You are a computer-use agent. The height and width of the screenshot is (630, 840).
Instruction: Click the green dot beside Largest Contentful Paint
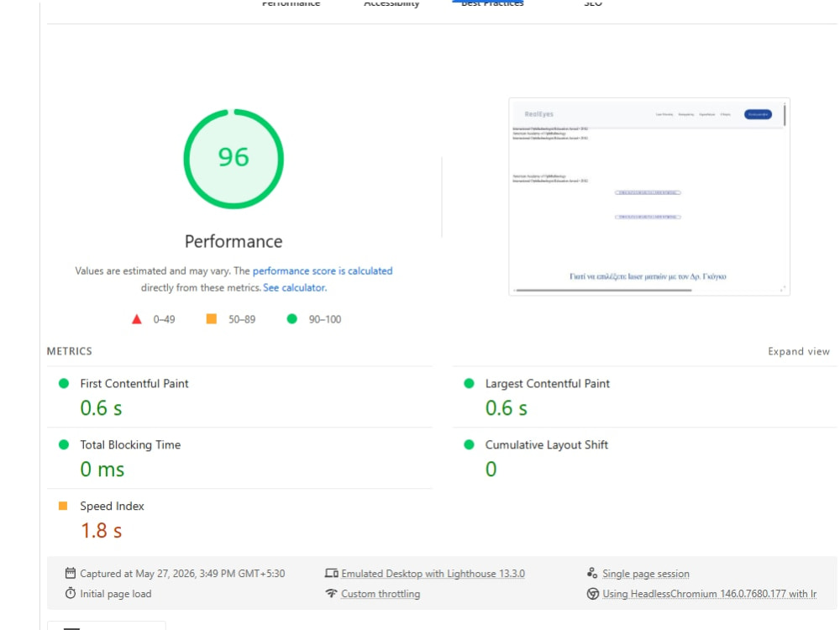pyautogui.click(x=469, y=384)
